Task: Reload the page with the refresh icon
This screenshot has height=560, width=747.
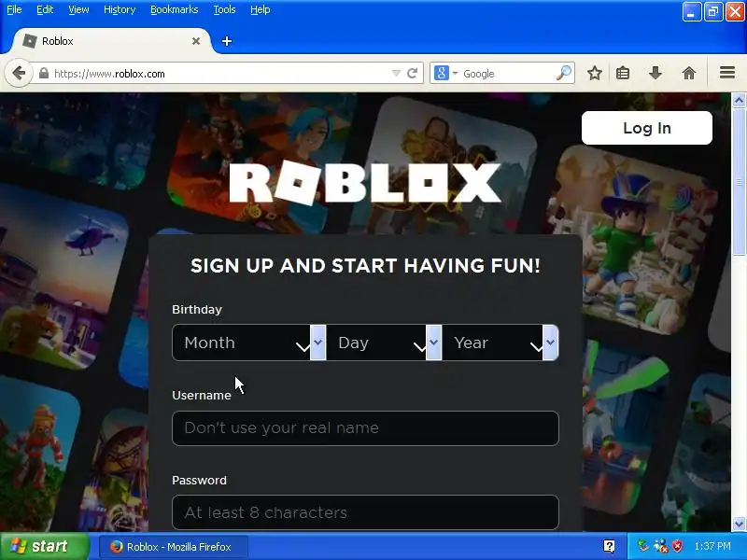Action: (x=413, y=74)
